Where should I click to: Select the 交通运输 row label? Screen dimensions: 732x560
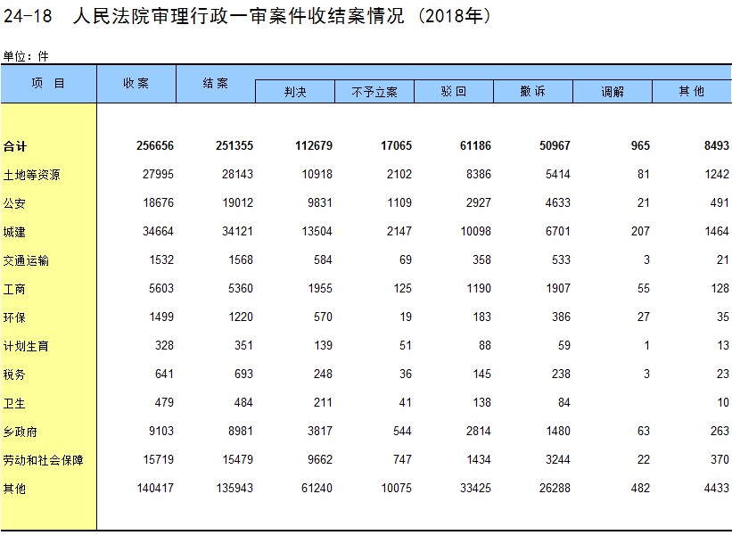26,260
